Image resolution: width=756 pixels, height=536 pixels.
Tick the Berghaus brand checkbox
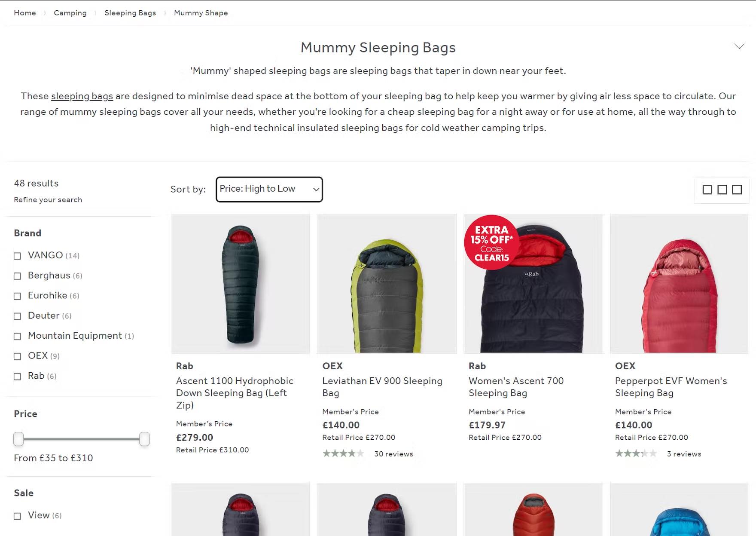(17, 276)
